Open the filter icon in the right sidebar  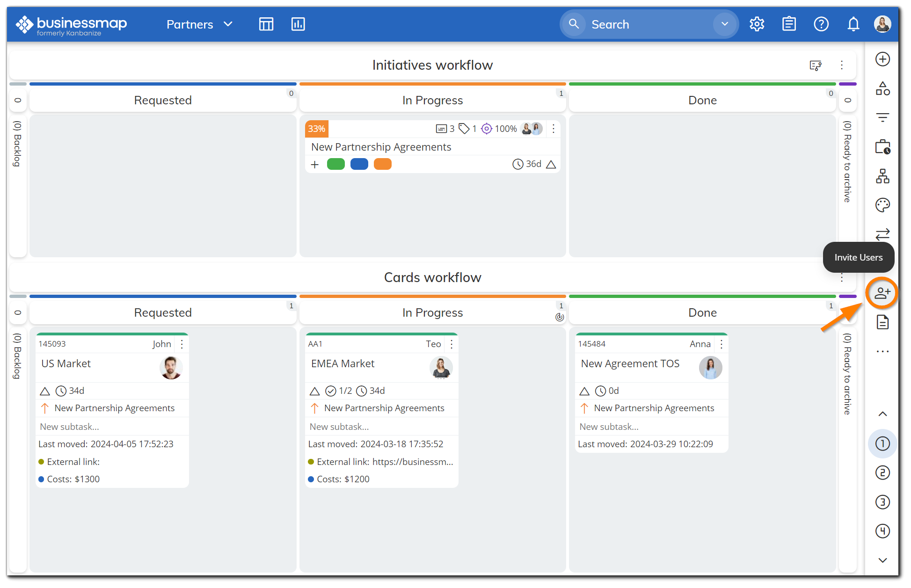point(882,117)
